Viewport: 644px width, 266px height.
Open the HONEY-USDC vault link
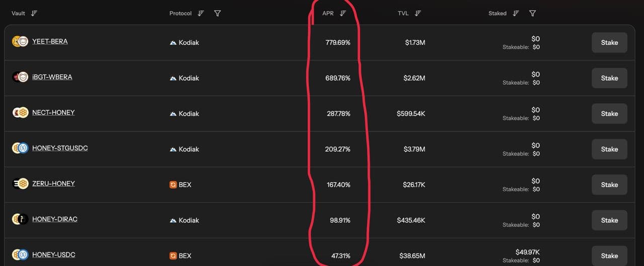[54, 255]
